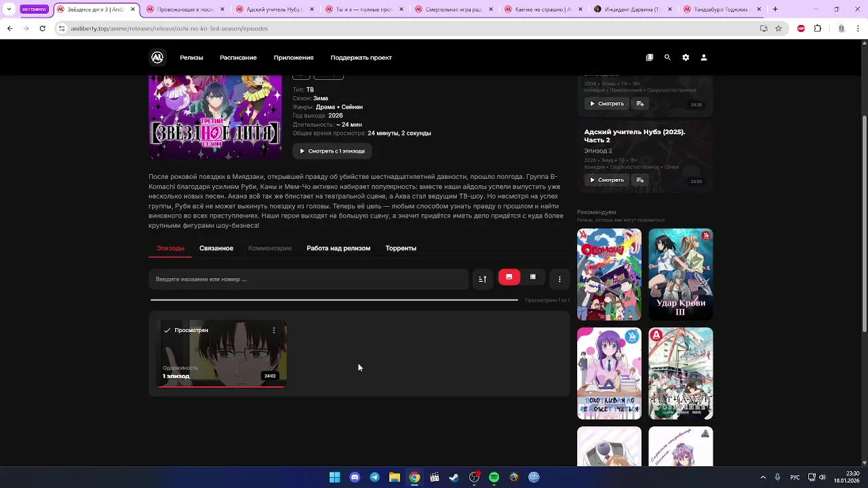Open a new browser tab
Screen dimensions: 868x488
coord(775,9)
